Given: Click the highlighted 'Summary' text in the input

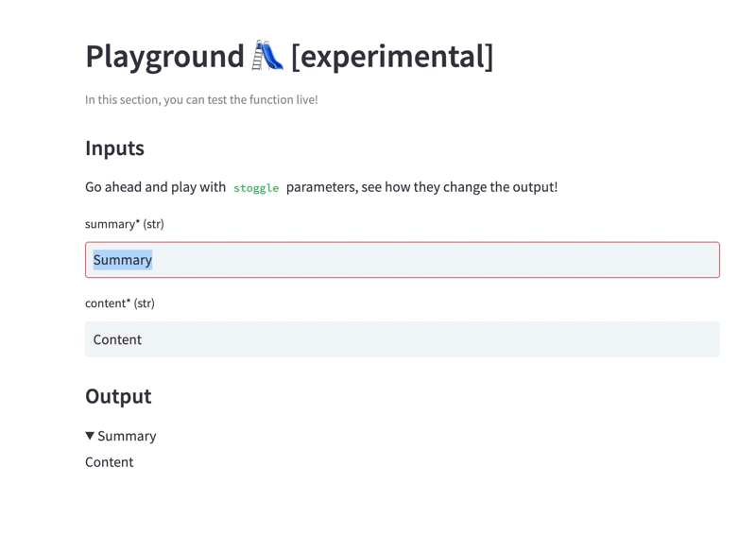Looking at the screenshot, I should 123,260.
